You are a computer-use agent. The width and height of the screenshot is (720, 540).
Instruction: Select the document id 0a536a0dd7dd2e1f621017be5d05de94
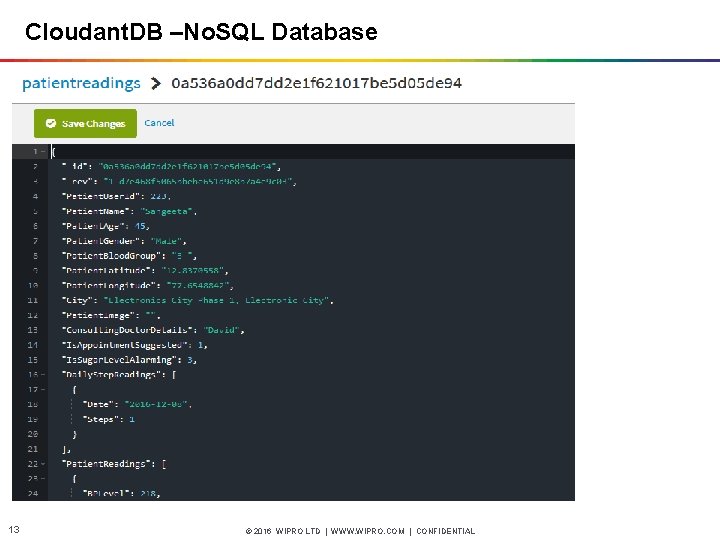coord(316,83)
